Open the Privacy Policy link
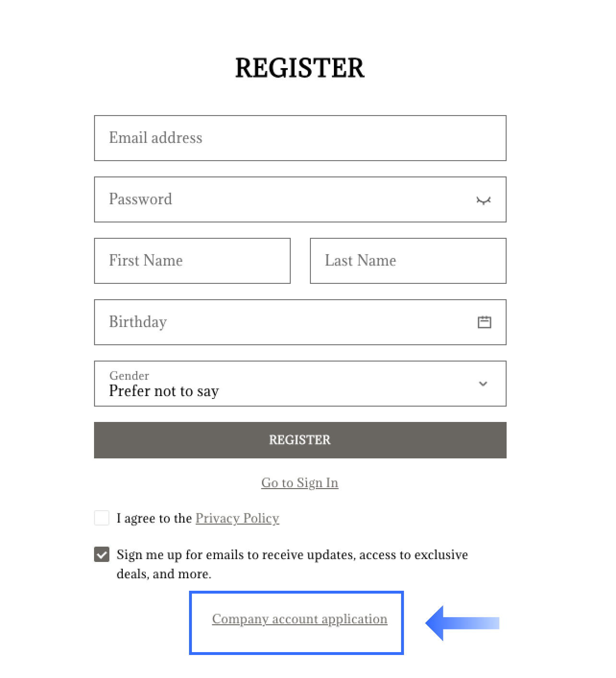 tap(237, 518)
